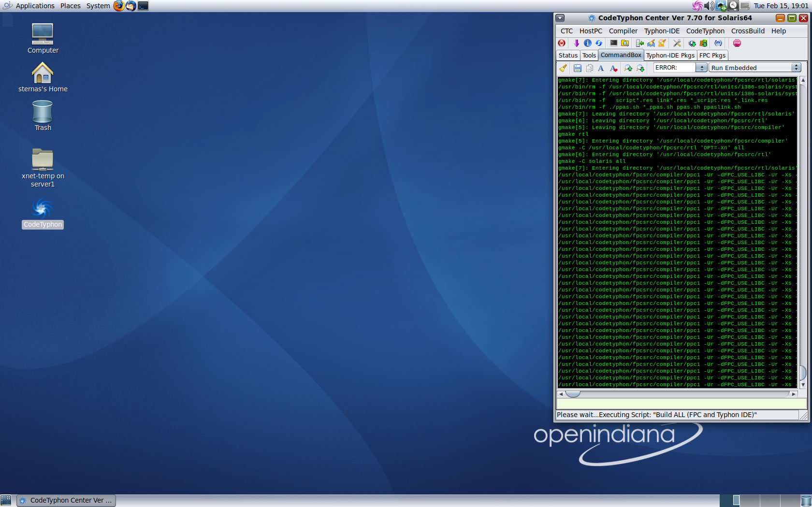Image resolution: width=812 pixels, height=507 pixels.
Task: Open the HostPC menu
Action: 591,31
